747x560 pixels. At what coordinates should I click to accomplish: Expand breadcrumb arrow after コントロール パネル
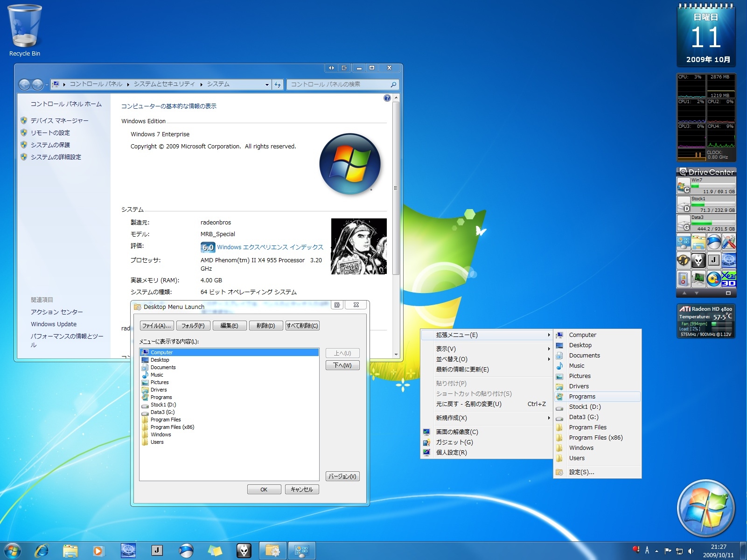pyautogui.click(x=128, y=84)
